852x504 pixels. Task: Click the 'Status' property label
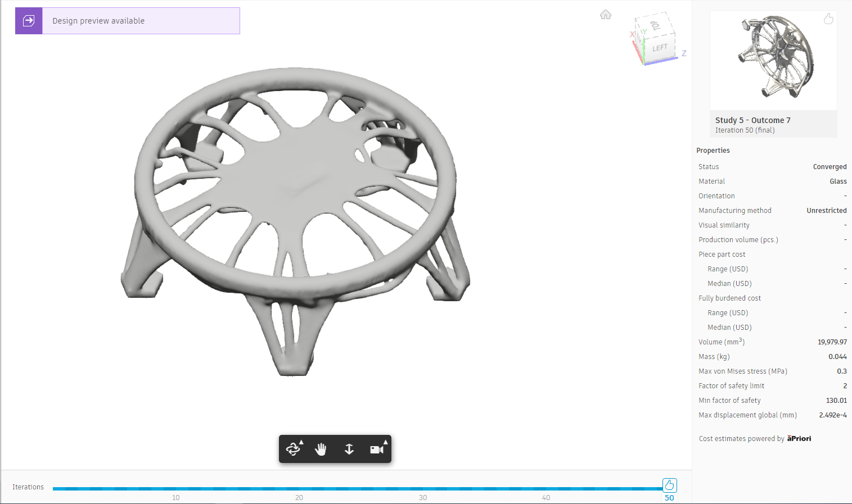tap(709, 167)
